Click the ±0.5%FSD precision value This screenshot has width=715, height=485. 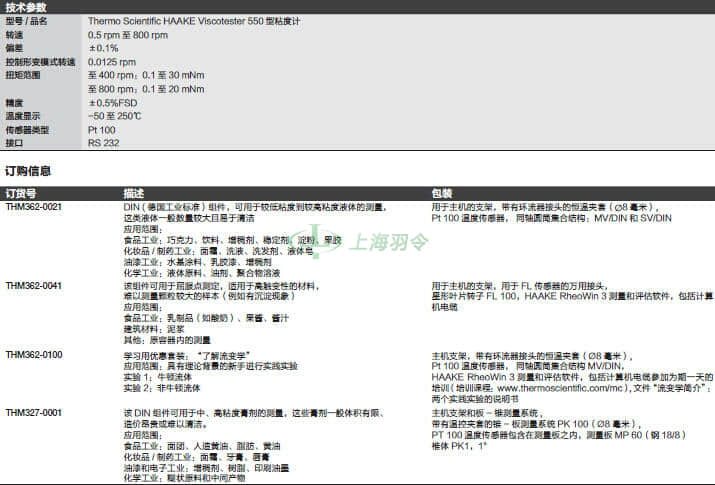(113, 103)
